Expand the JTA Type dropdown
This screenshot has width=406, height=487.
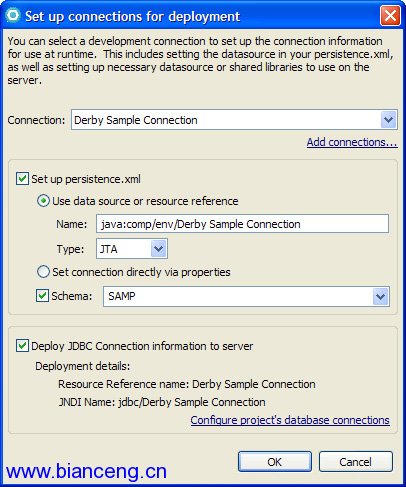pyautogui.click(x=158, y=249)
